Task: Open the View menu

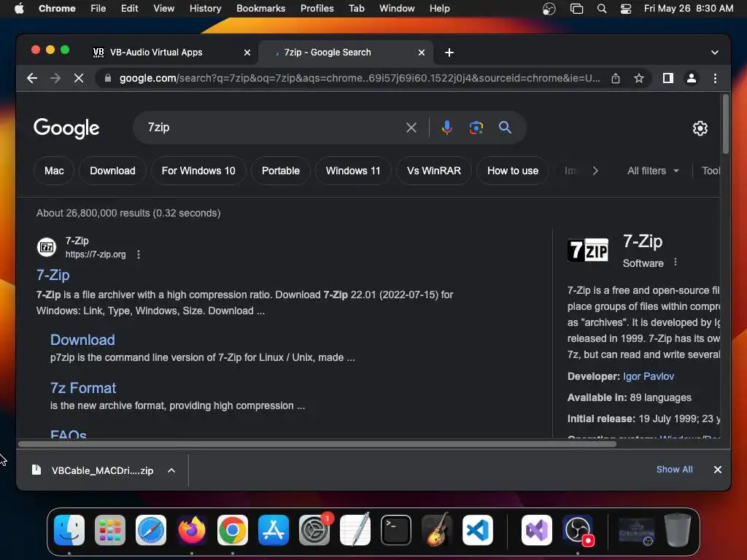Action: 163,9
